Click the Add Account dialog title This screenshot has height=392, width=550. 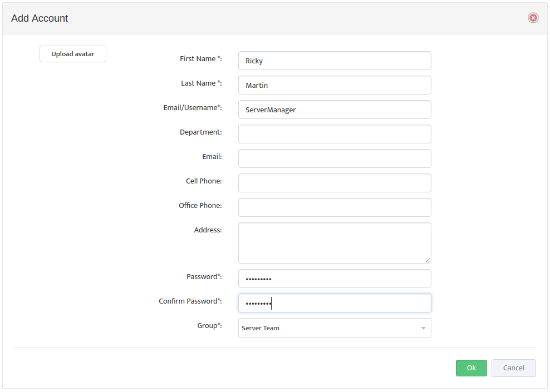click(40, 18)
